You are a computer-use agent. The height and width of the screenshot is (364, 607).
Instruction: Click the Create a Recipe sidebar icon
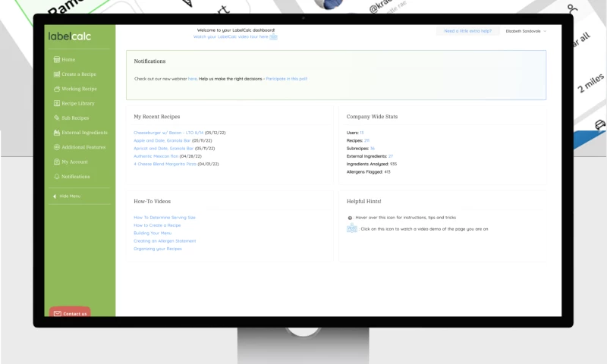56,74
